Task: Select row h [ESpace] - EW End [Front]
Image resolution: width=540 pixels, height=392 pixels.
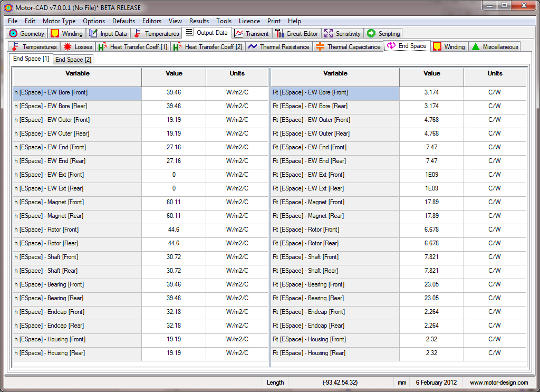Action: [x=77, y=147]
